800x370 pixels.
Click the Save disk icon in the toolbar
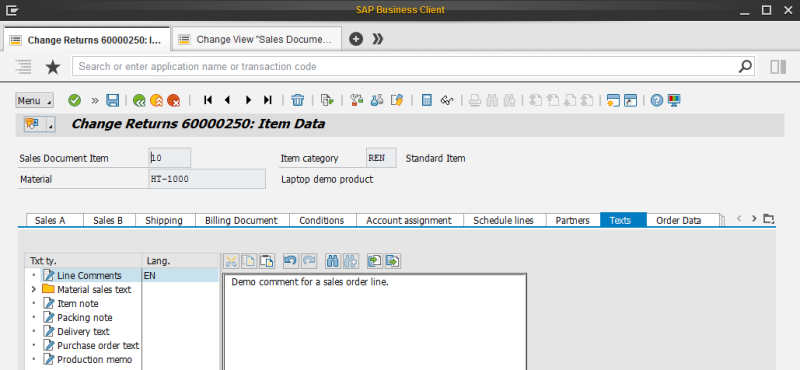click(x=112, y=100)
